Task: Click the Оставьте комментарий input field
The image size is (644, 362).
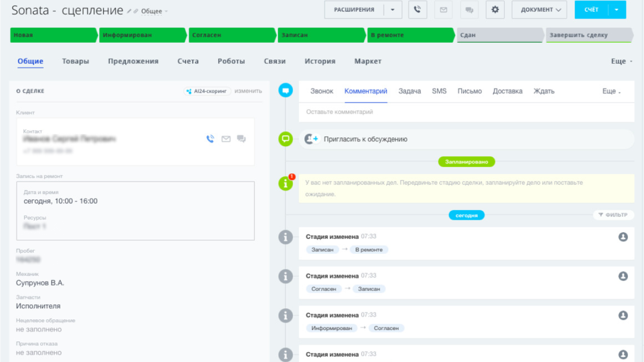Action: coord(466,112)
